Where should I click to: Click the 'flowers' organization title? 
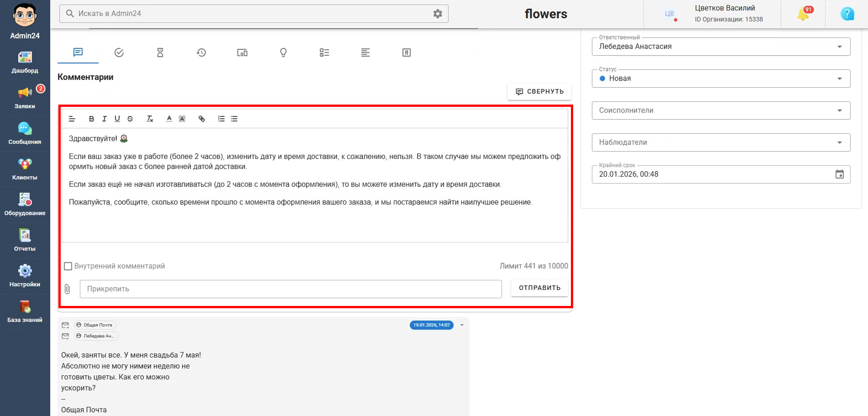[546, 14]
